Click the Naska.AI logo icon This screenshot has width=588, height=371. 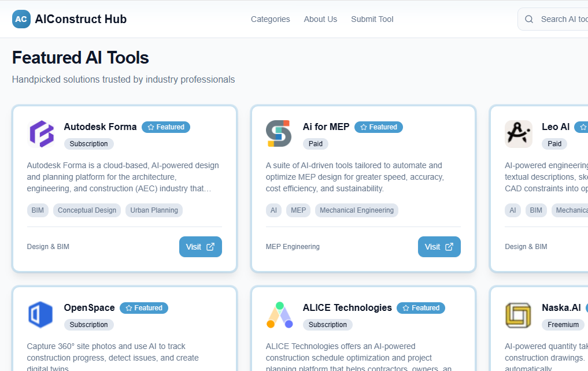tap(518, 315)
